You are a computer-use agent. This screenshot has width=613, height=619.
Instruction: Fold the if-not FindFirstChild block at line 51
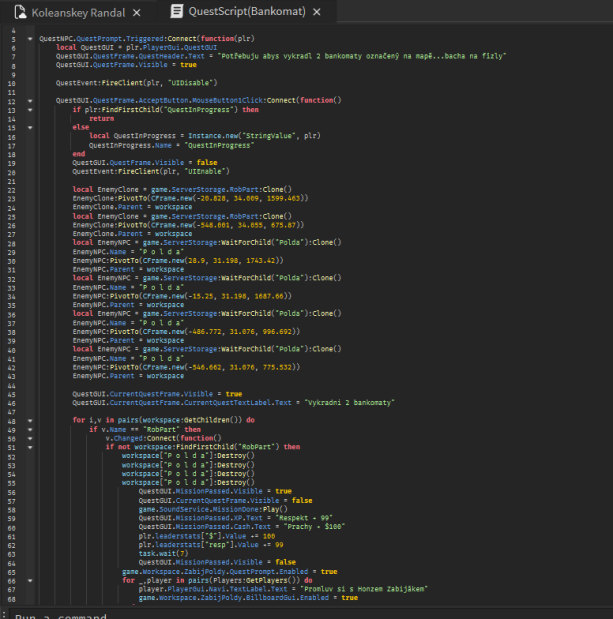30,447
